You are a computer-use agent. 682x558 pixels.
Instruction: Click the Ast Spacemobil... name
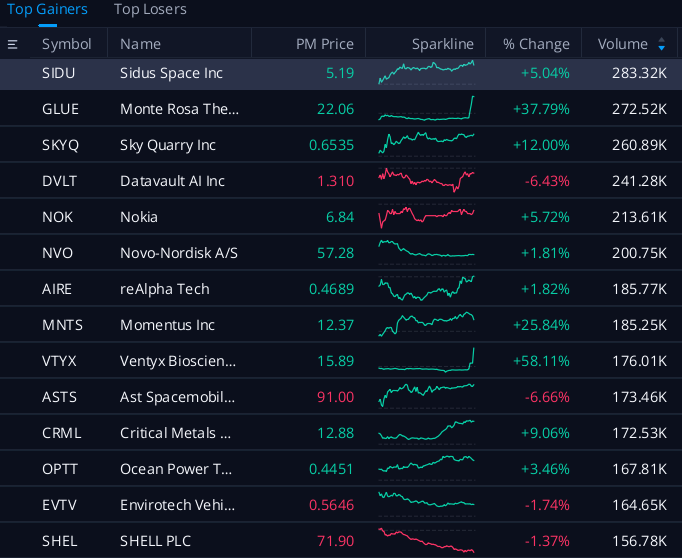coord(177,397)
